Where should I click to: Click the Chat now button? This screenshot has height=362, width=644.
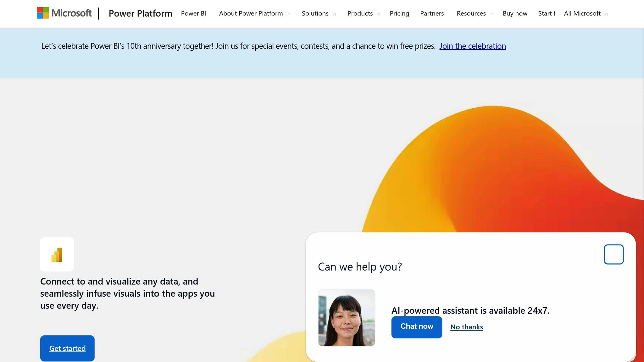click(416, 327)
